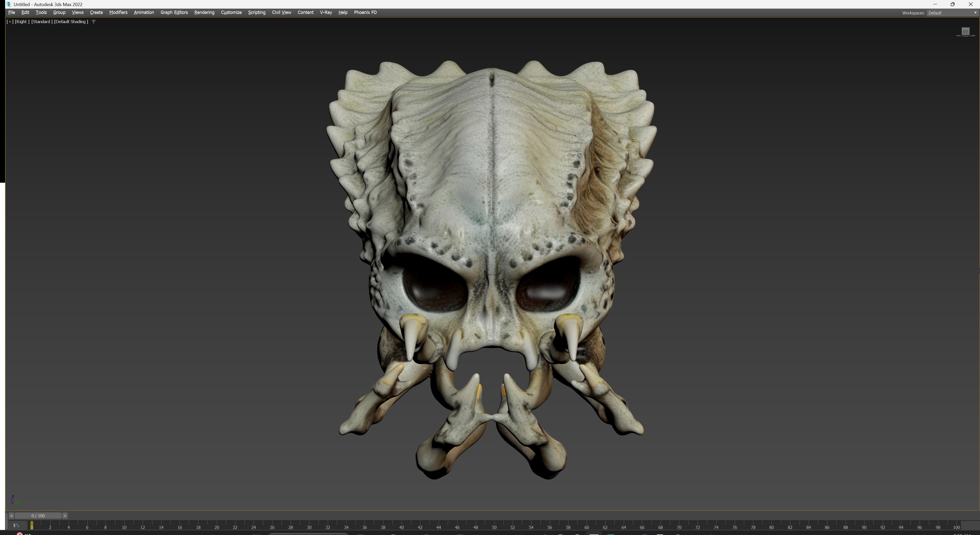Step to next frame with > button
The height and width of the screenshot is (535, 980).
[65, 516]
